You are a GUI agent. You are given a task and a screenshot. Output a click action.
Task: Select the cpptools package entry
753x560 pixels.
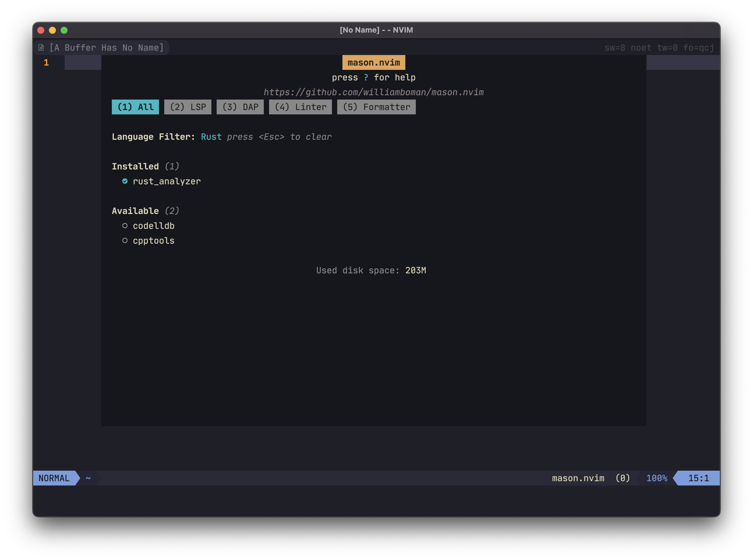pos(153,241)
